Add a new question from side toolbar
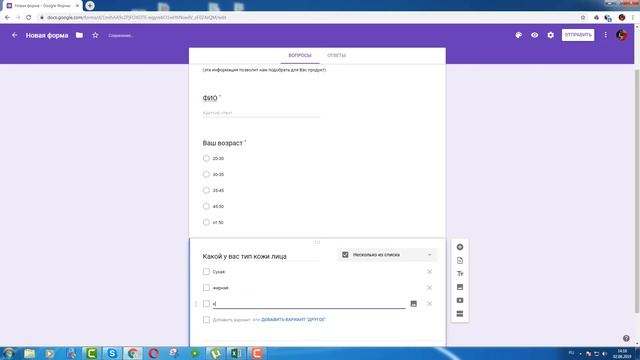Viewport: 640px width, 360px height. [460, 247]
